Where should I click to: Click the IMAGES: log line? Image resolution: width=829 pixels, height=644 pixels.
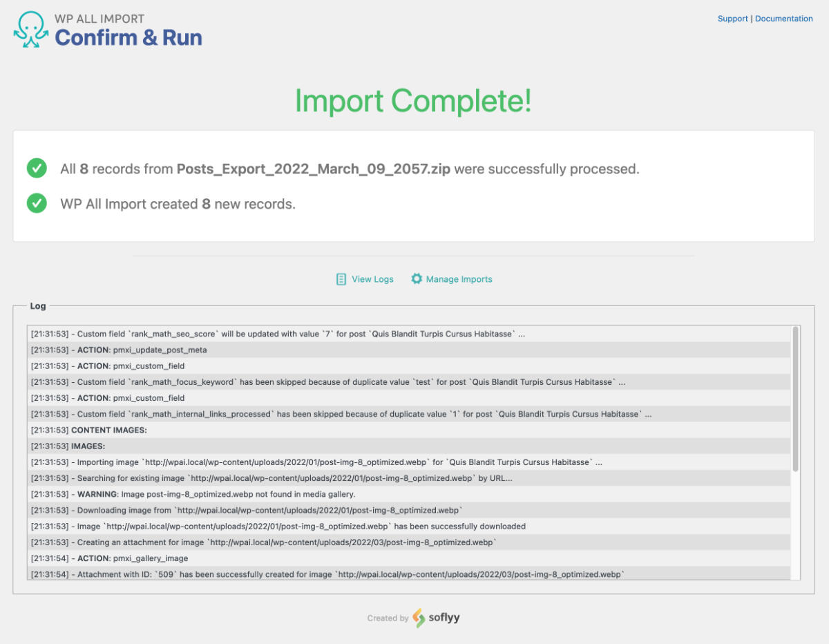[x=409, y=446]
